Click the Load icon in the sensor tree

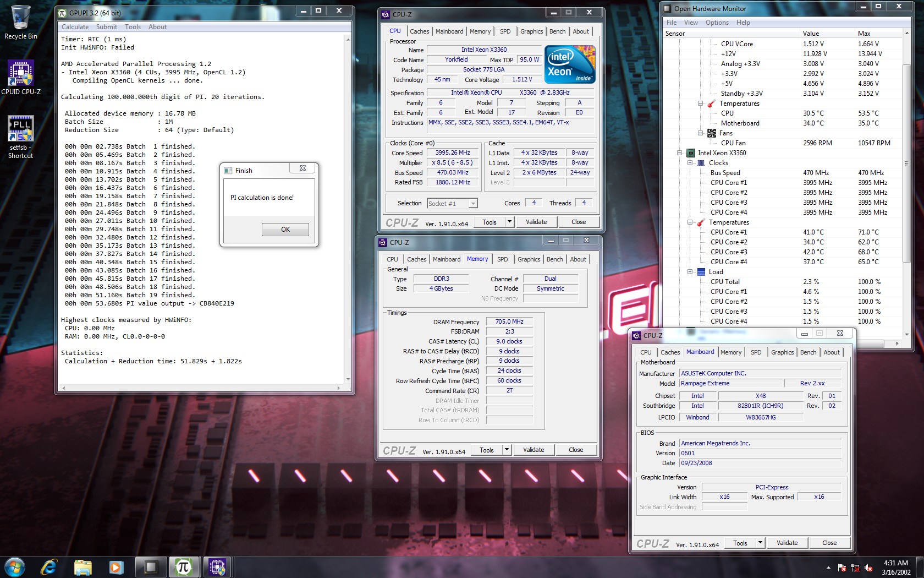[701, 272]
